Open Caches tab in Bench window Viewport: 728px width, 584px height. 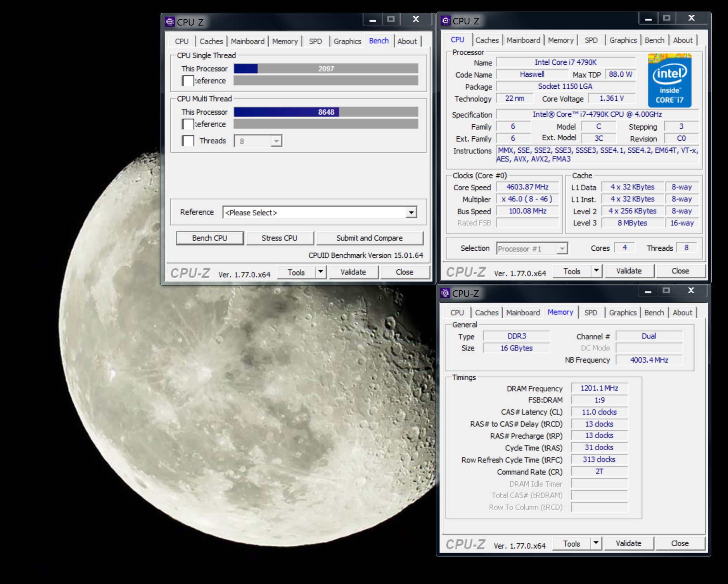coord(211,41)
